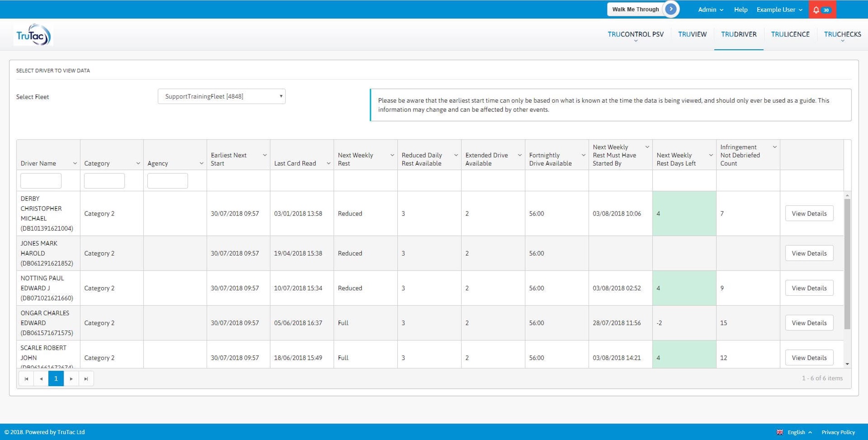Open the Select Fleet dropdown
This screenshot has height=440, width=868.
(x=221, y=96)
